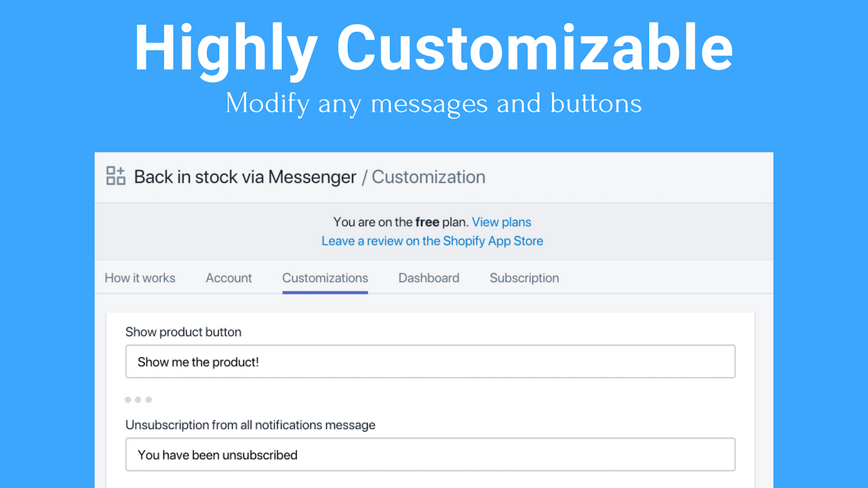The height and width of the screenshot is (488, 868).
Task: Click the Show product button label
Action: (x=183, y=332)
